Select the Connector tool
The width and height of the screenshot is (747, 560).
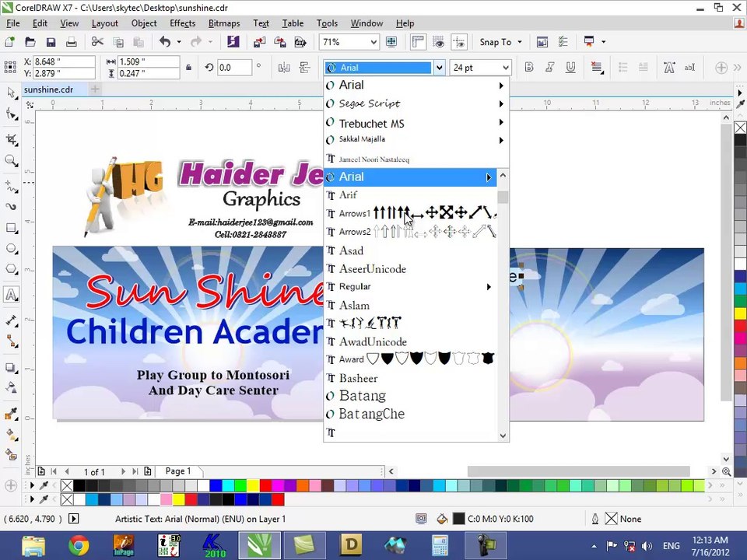click(12, 341)
